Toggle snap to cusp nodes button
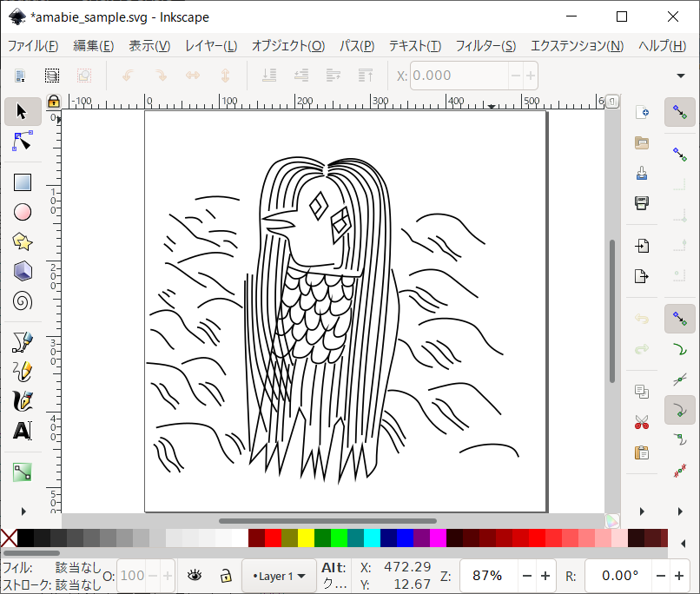Image resolution: width=700 pixels, height=594 pixels. coord(680,410)
